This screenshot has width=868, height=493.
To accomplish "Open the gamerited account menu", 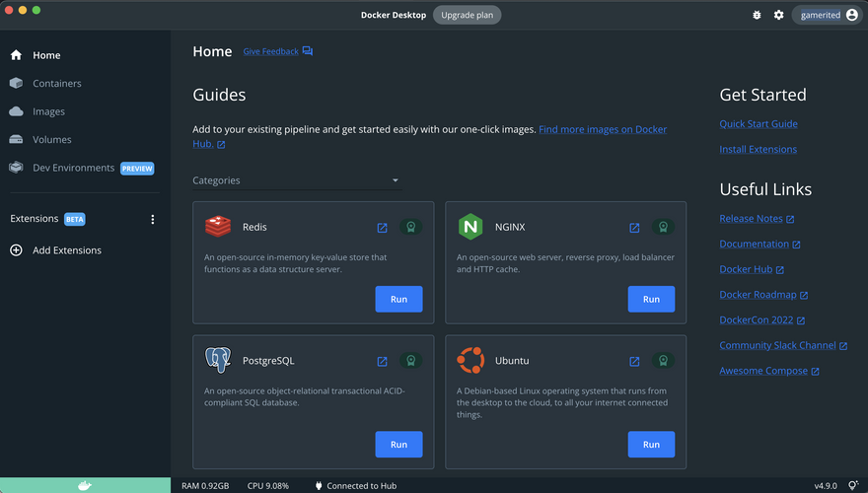I will (x=827, y=15).
